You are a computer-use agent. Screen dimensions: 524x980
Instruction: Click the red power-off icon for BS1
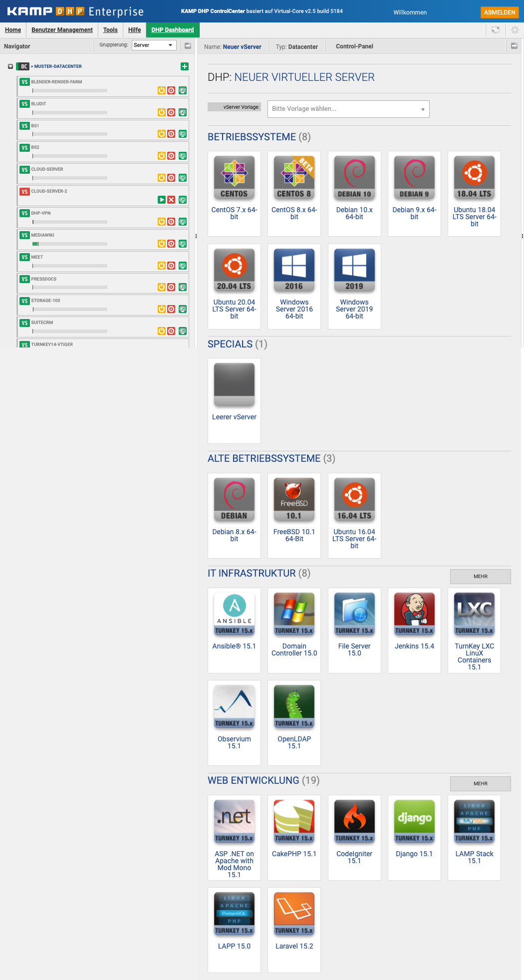(x=171, y=134)
